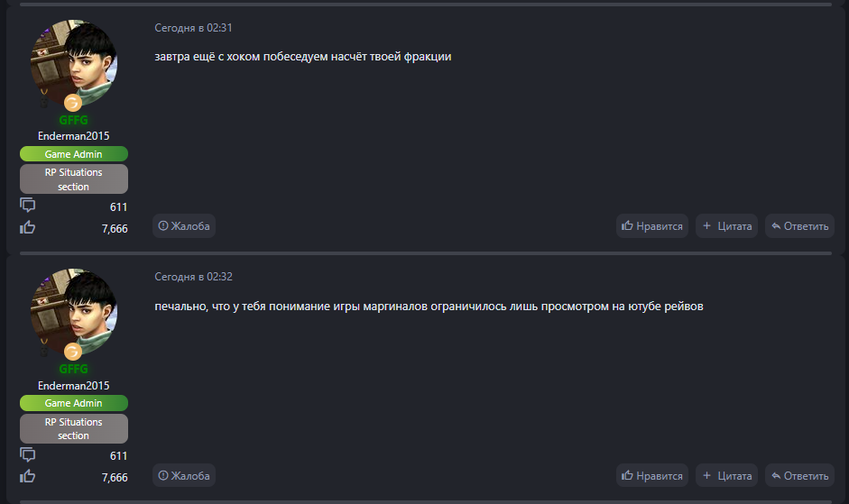Click the thumbs-up reactions icon in second post
The image size is (849, 504).
[28, 476]
